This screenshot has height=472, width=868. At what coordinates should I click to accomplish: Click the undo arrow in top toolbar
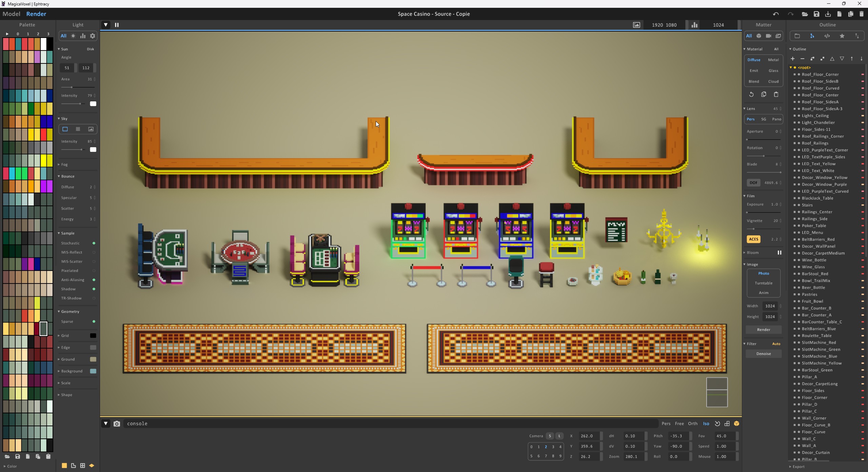coord(776,14)
